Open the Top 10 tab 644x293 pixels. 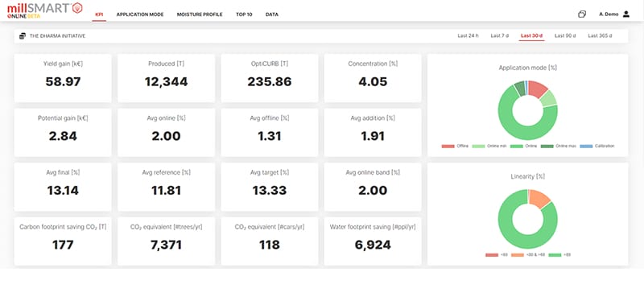click(x=244, y=14)
